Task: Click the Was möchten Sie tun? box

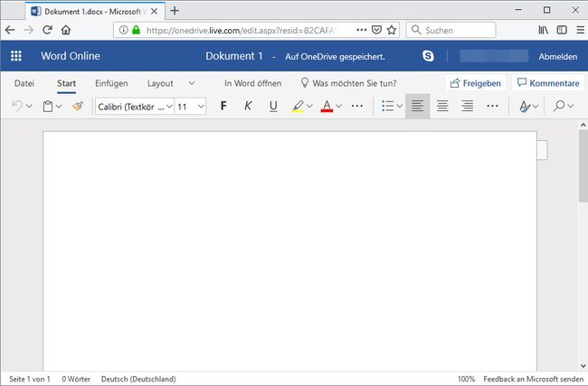Action: 349,83
